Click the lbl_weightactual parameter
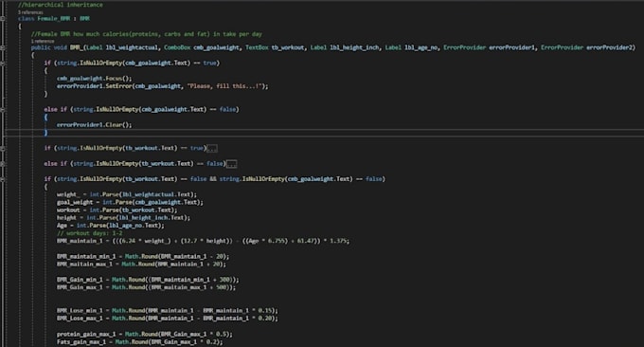 [x=132, y=47]
